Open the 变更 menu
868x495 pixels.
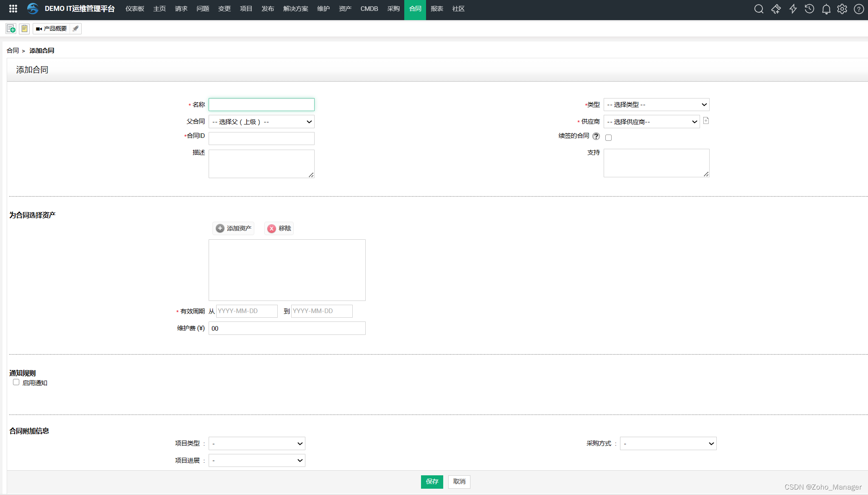pos(225,9)
